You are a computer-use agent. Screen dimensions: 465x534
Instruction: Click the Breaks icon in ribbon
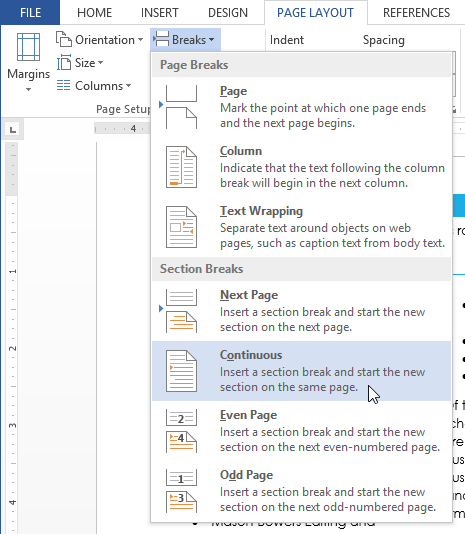[x=161, y=39]
